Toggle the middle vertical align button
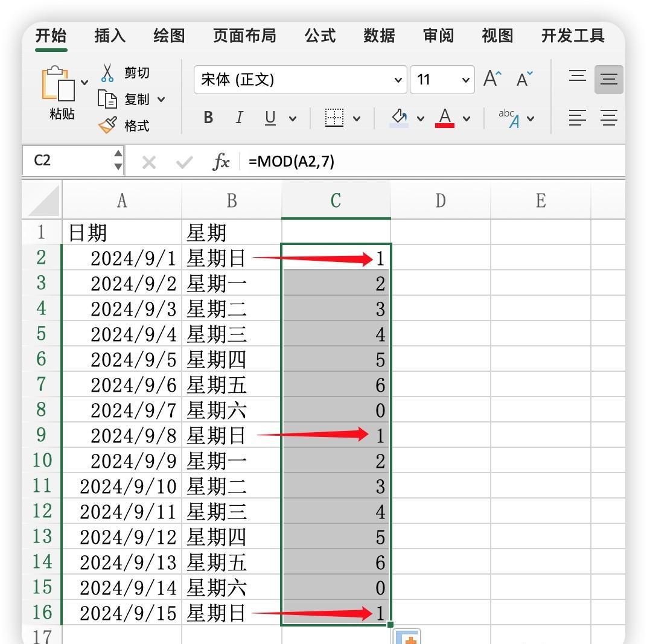 (608, 79)
